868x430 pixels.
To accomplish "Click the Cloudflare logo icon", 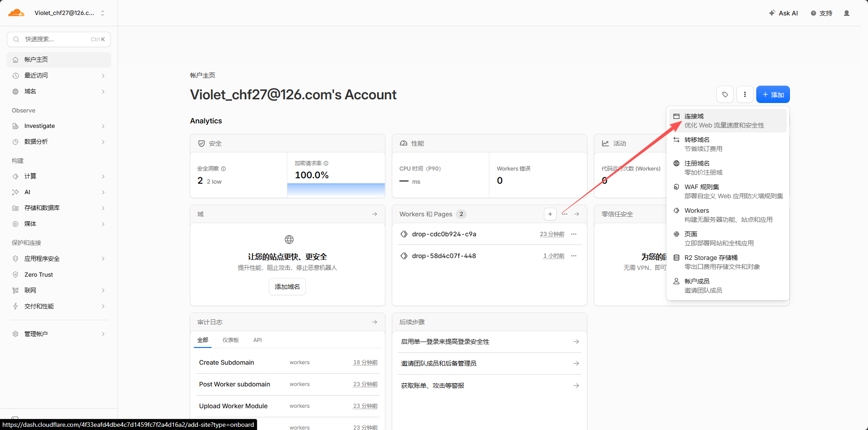I will pyautogui.click(x=16, y=13).
